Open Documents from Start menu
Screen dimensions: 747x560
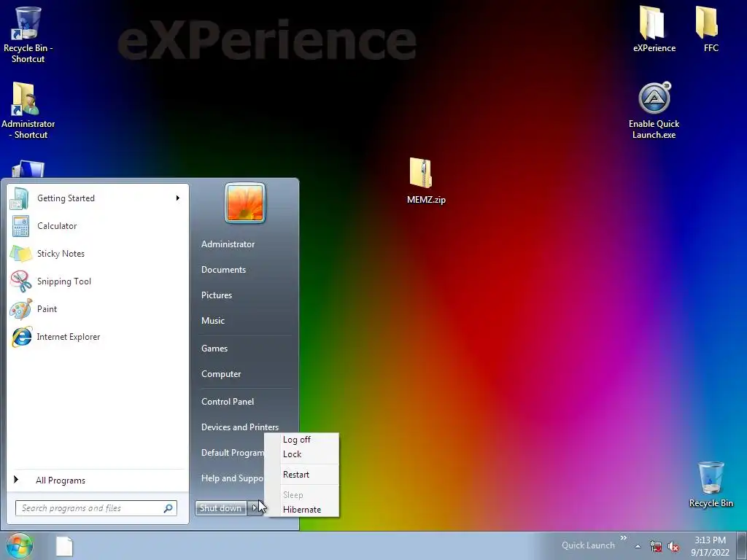223,270
